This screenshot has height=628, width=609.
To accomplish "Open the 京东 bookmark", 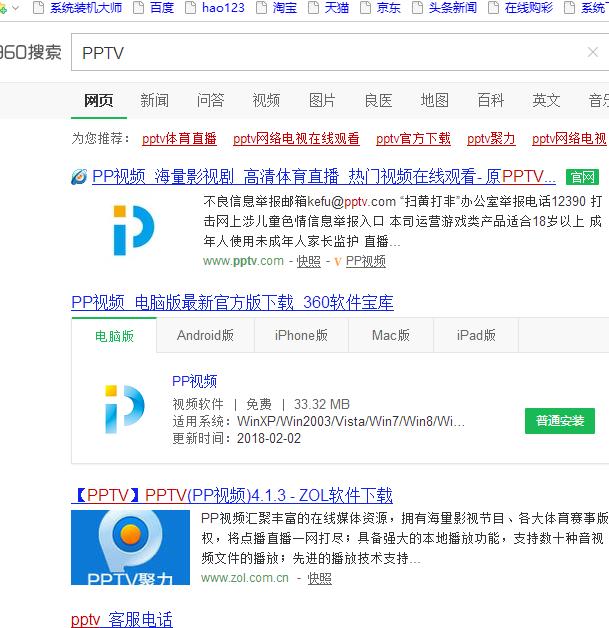I will (x=388, y=7).
